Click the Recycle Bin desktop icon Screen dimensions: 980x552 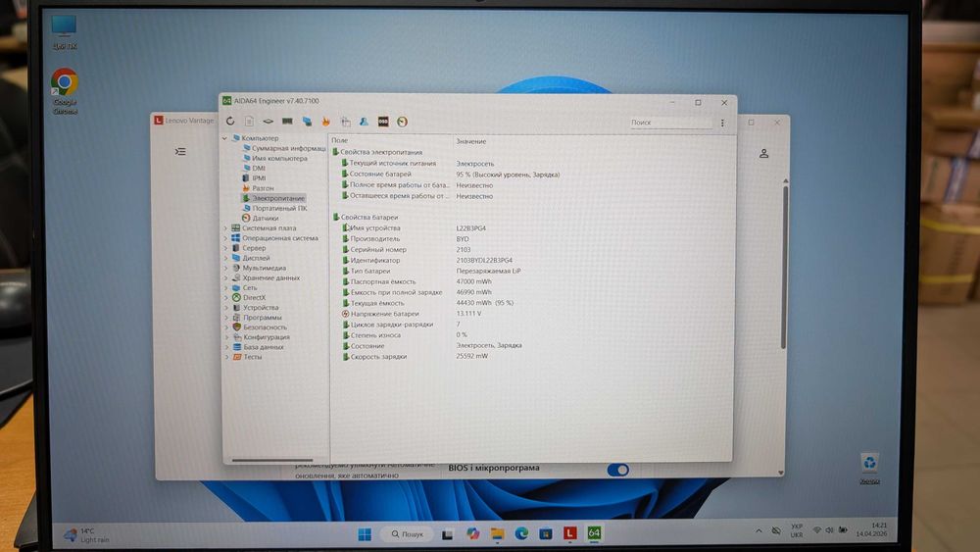point(869,469)
